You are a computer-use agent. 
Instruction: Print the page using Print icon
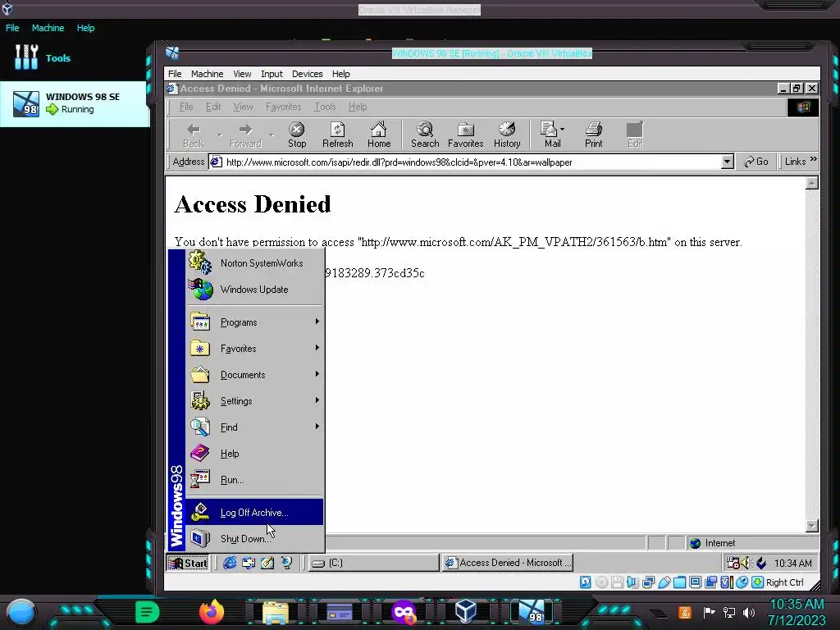594,129
